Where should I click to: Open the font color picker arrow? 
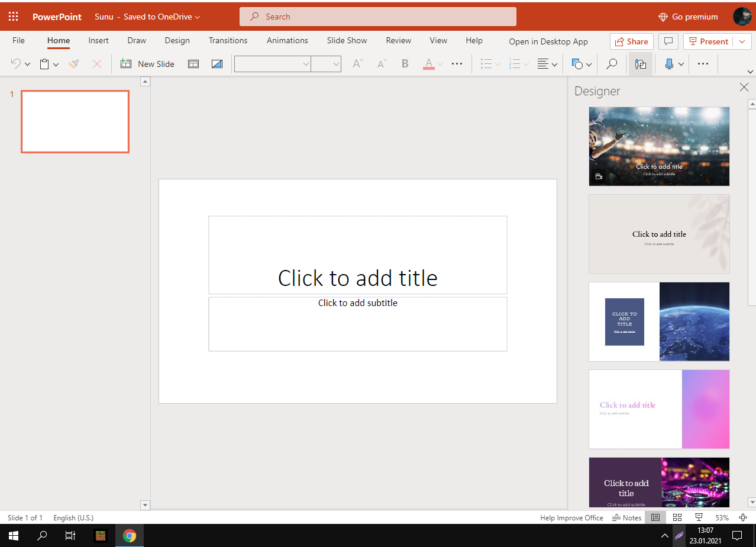click(x=441, y=64)
